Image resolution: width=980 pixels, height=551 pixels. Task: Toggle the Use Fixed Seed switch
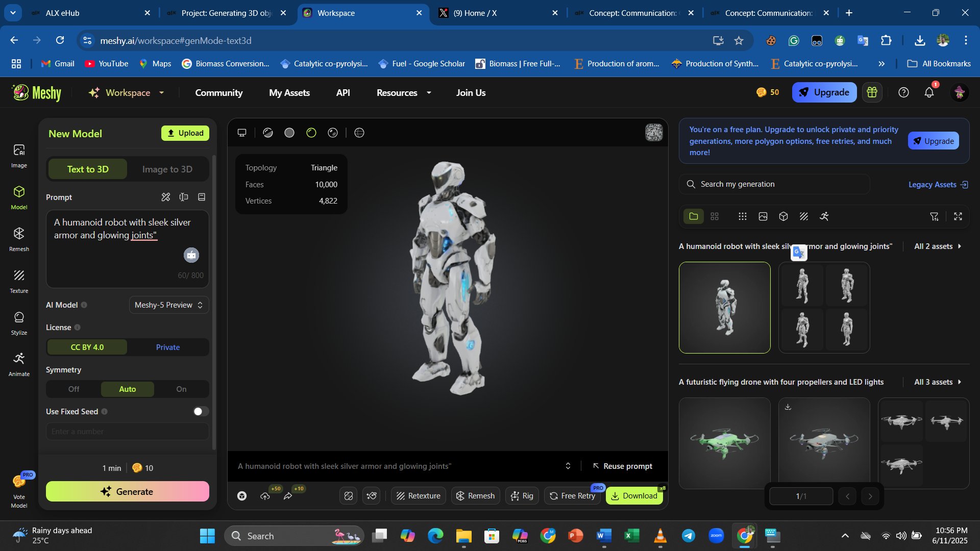[x=201, y=412]
